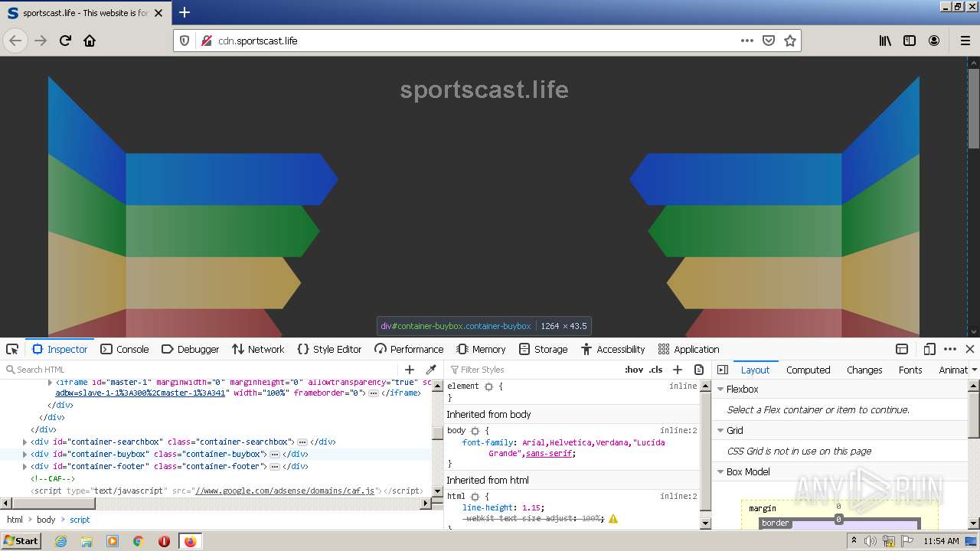Open the tracking protection shield panel

[x=185, y=41]
